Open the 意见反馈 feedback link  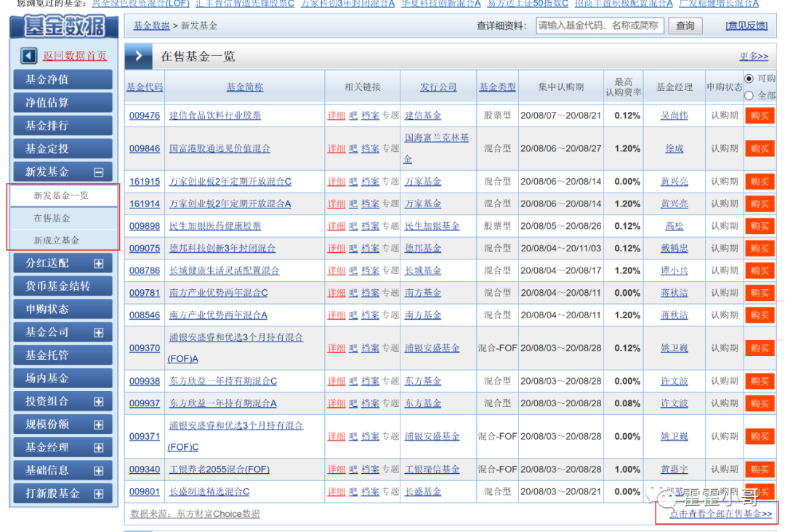tap(746, 26)
